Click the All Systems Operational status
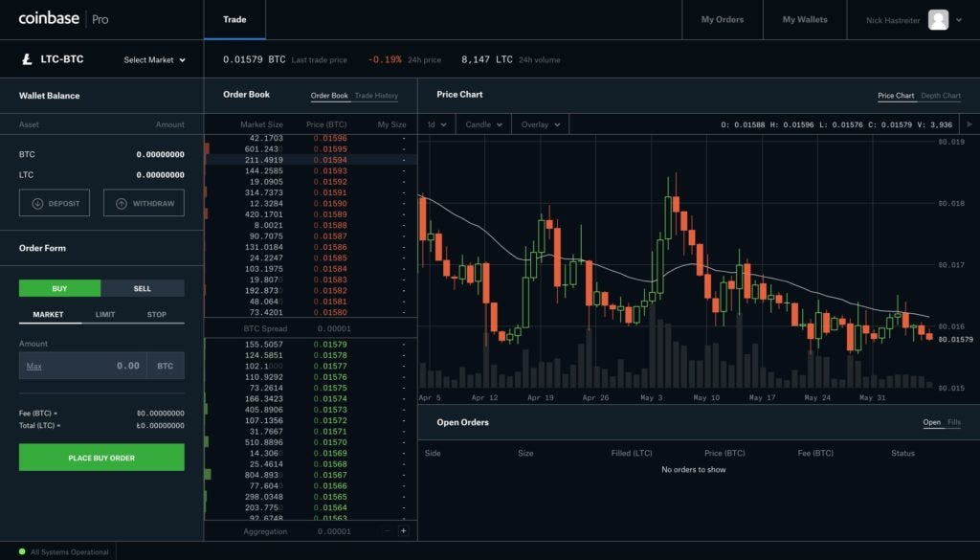This screenshot has width=980, height=560. tap(69, 552)
